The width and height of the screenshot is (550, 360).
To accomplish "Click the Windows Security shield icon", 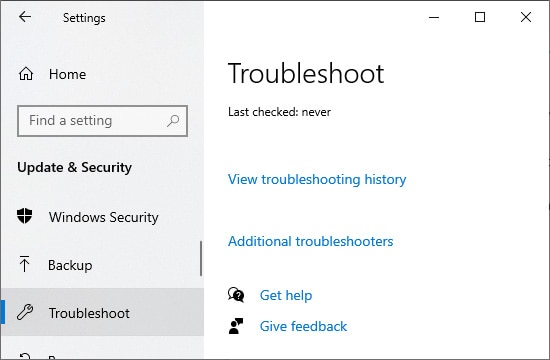I will coord(25,215).
